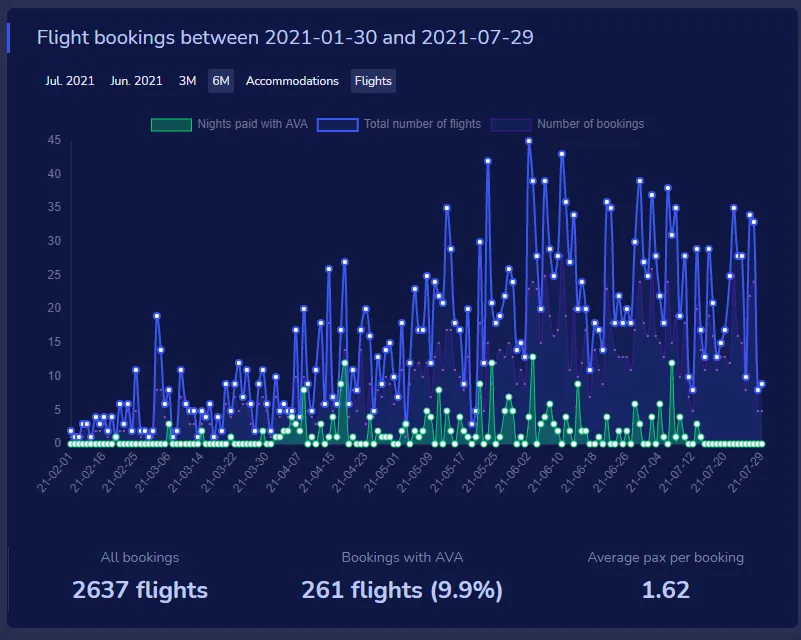Click the 45 y-axis label
801x640 pixels.
coord(54,140)
